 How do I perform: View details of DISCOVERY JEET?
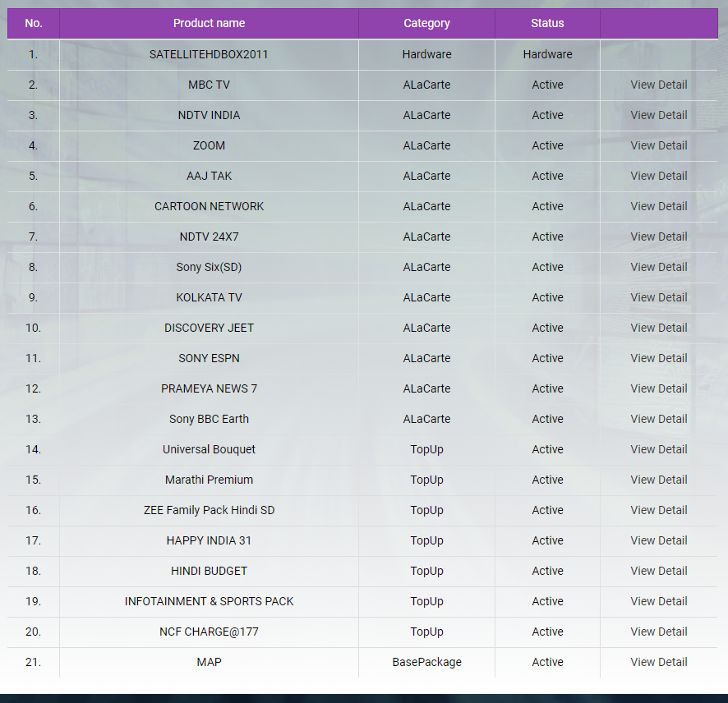pos(658,328)
